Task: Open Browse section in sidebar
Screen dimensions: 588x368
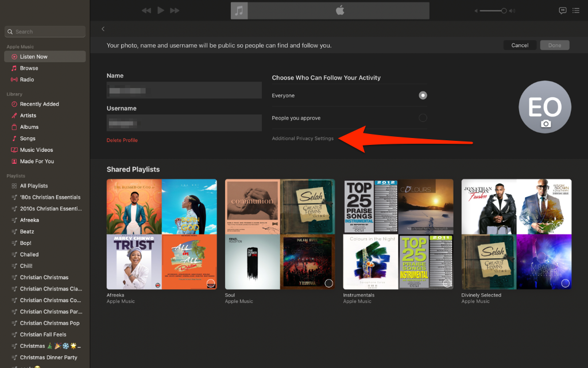Action: 29,68
